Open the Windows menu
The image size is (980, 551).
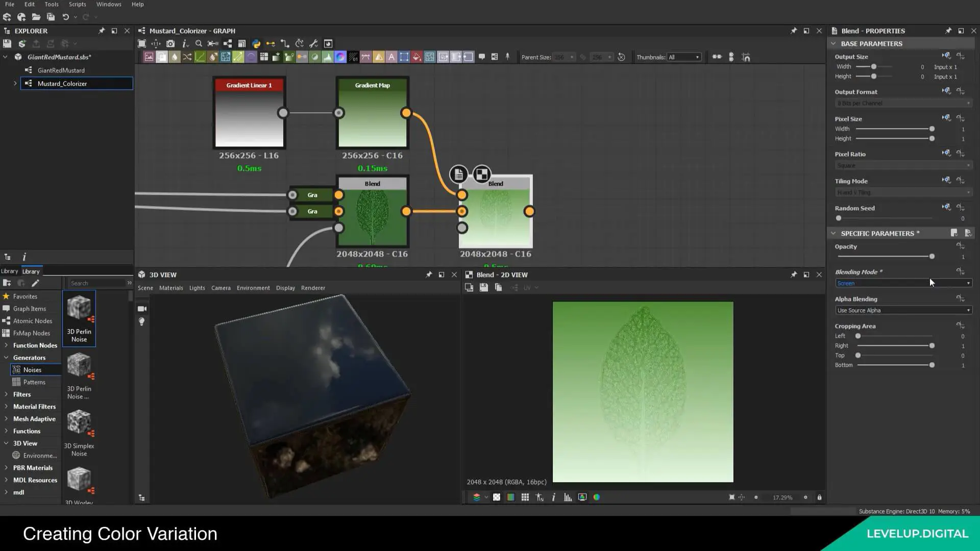pos(109,4)
